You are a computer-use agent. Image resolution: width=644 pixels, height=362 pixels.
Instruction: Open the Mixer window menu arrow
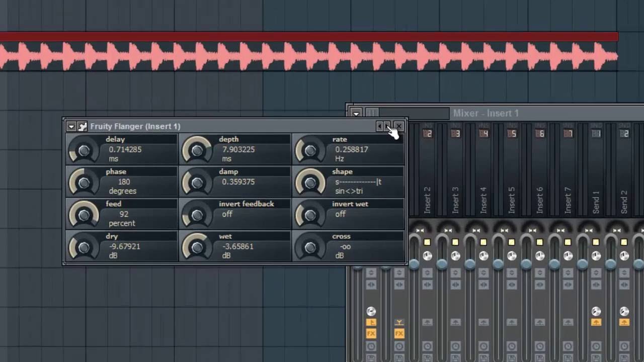point(356,113)
